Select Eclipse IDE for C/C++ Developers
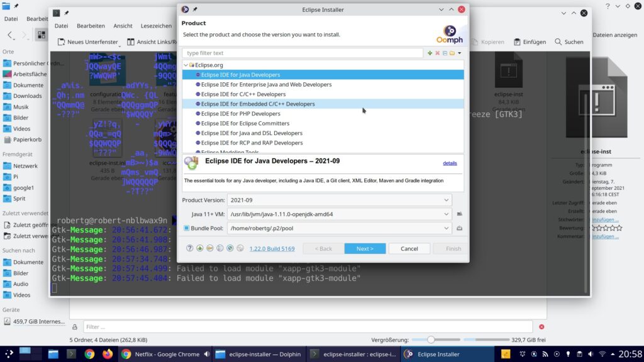Viewport: 644px width, 362px height. (323, 94)
